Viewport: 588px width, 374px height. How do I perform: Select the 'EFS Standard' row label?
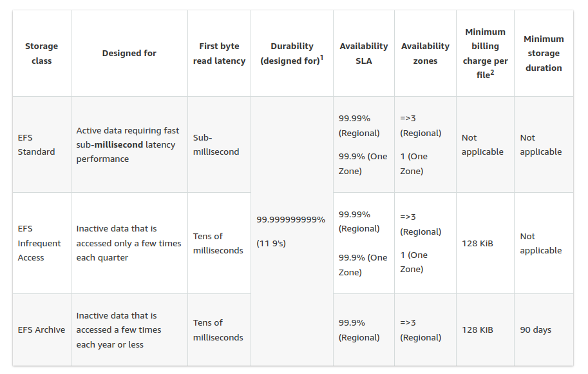(x=36, y=144)
